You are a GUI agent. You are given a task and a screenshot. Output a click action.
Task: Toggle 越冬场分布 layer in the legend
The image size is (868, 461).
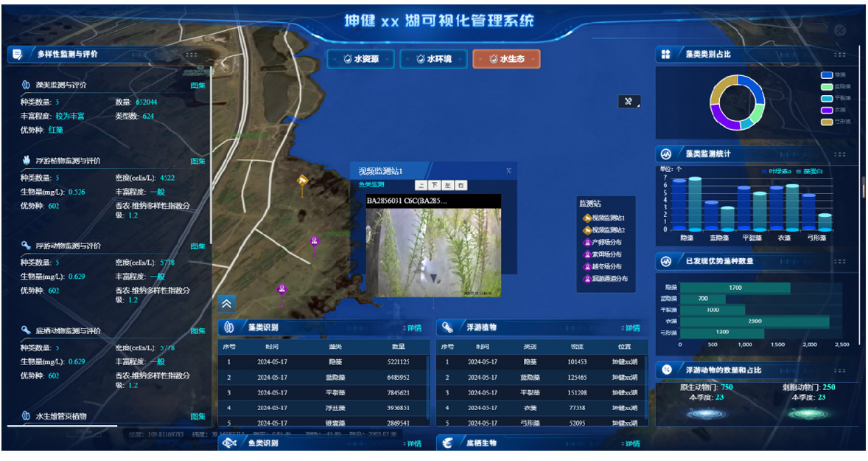(x=606, y=266)
